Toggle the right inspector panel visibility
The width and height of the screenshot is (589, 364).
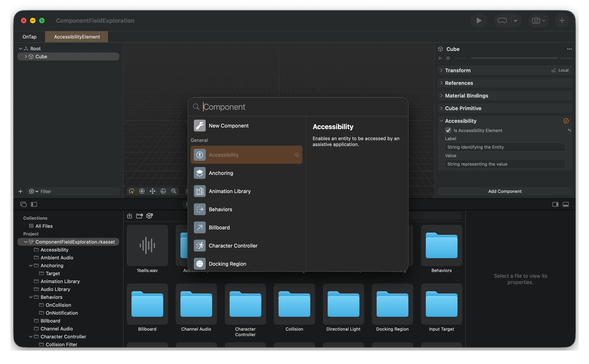pos(555,204)
